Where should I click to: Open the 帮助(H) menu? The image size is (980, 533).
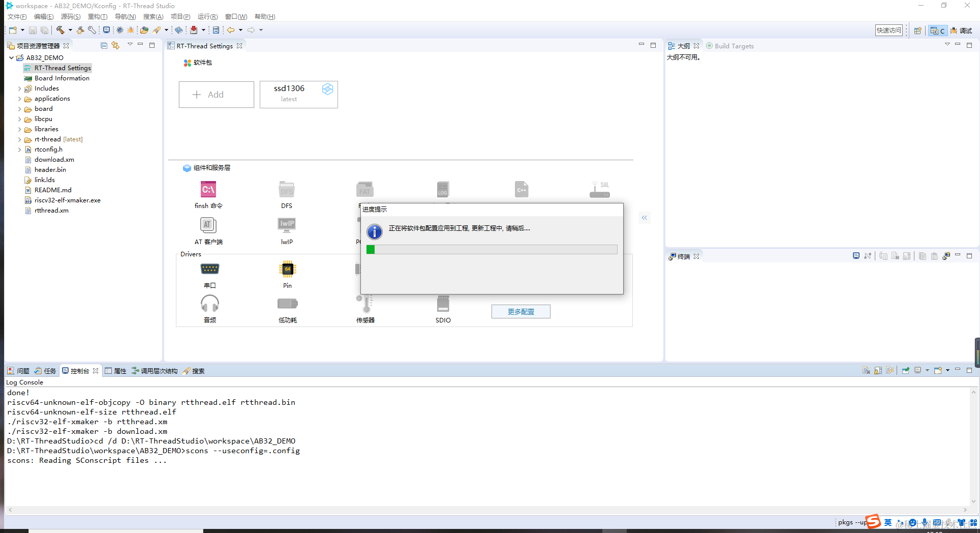[265, 17]
